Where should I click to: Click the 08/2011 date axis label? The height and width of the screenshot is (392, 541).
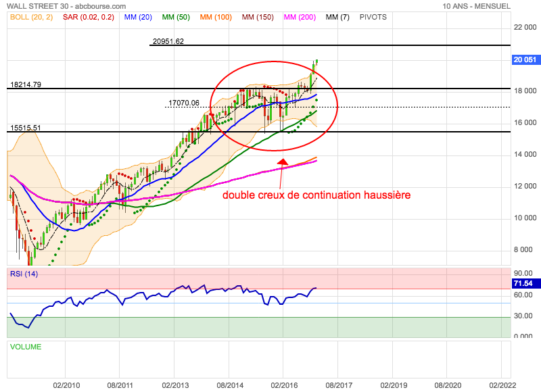(120, 385)
